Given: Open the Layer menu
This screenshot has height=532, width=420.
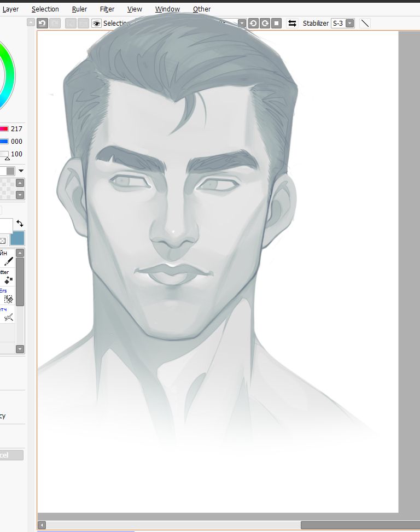Looking at the screenshot, I should (x=10, y=9).
